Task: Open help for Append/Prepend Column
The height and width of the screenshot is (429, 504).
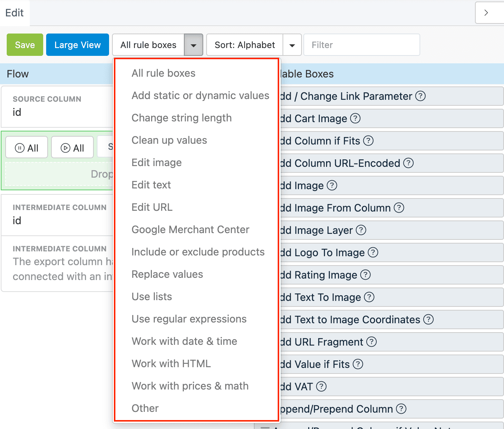Action: pos(401,409)
